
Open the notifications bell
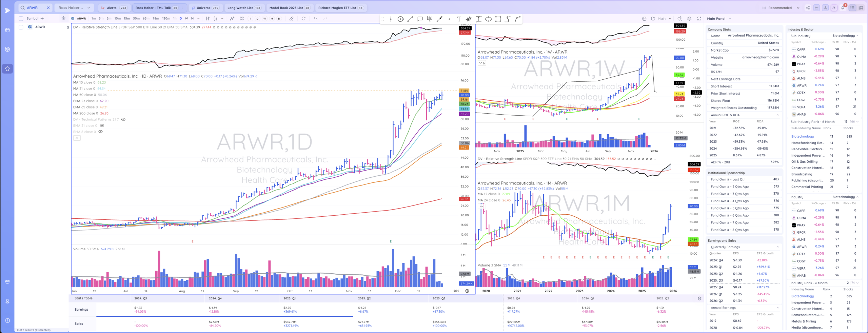click(x=843, y=8)
